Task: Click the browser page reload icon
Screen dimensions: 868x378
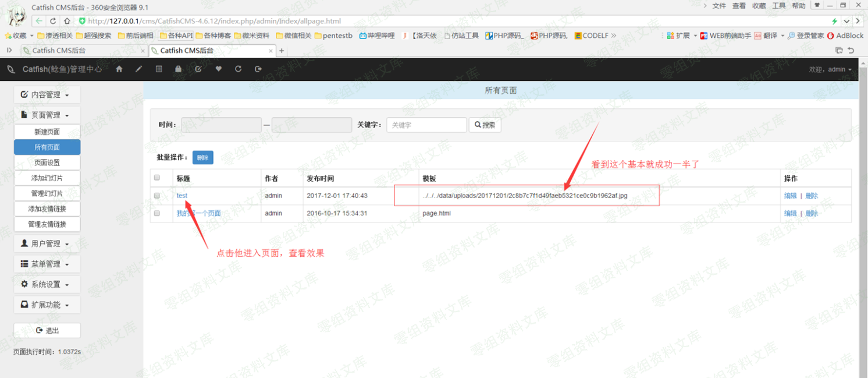Action: [53, 21]
